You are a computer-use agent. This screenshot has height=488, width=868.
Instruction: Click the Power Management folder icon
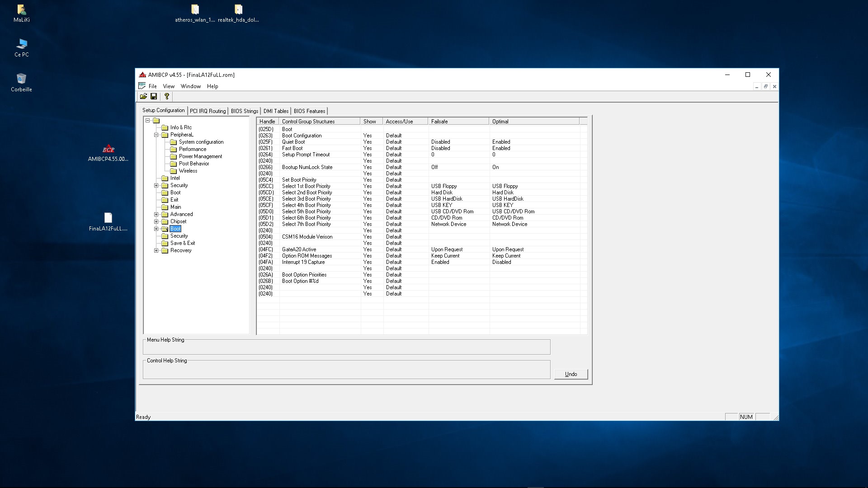pyautogui.click(x=174, y=157)
